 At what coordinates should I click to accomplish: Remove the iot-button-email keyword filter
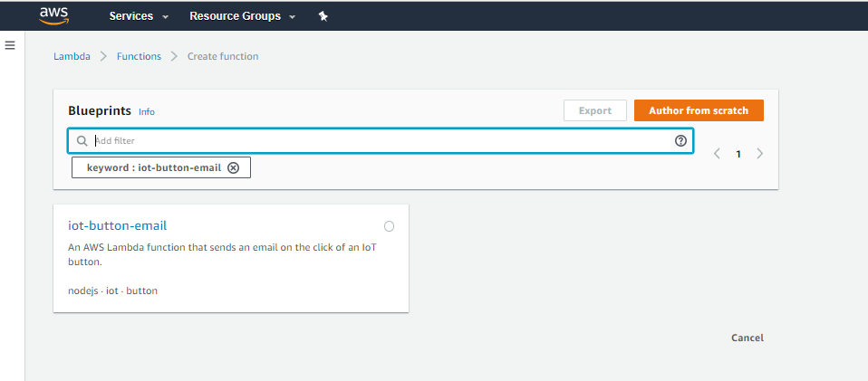tap(234, 167)
